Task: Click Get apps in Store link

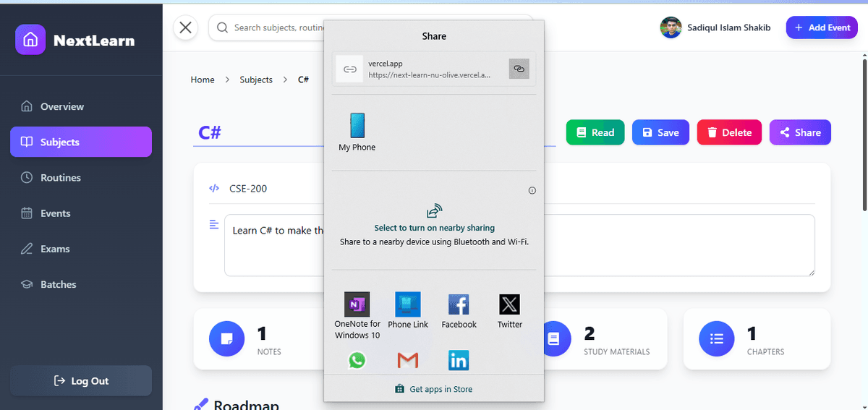Action: coord(434,389)
